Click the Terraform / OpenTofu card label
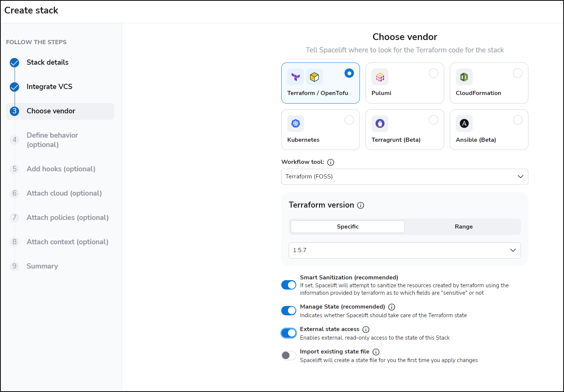 coord(318,93)
